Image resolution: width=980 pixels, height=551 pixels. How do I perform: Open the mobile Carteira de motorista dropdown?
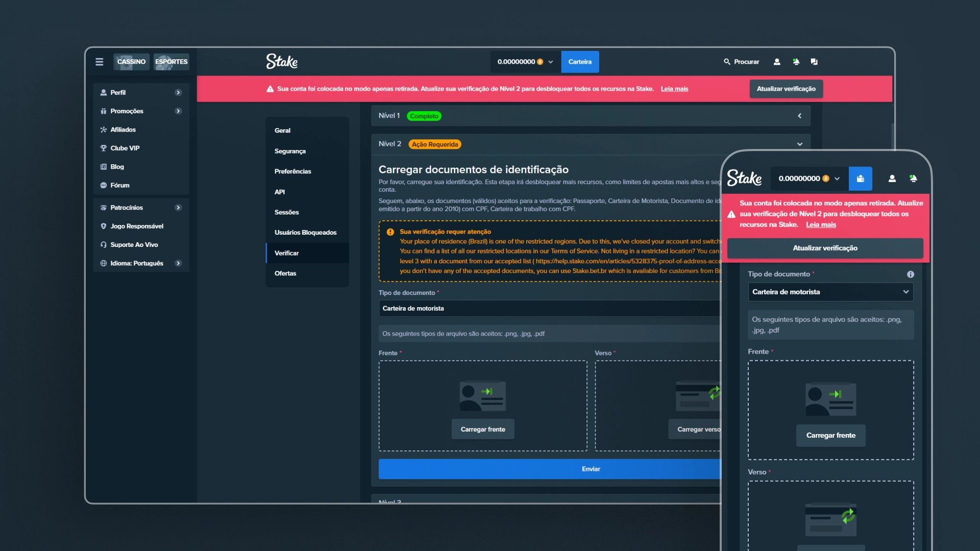830,292
